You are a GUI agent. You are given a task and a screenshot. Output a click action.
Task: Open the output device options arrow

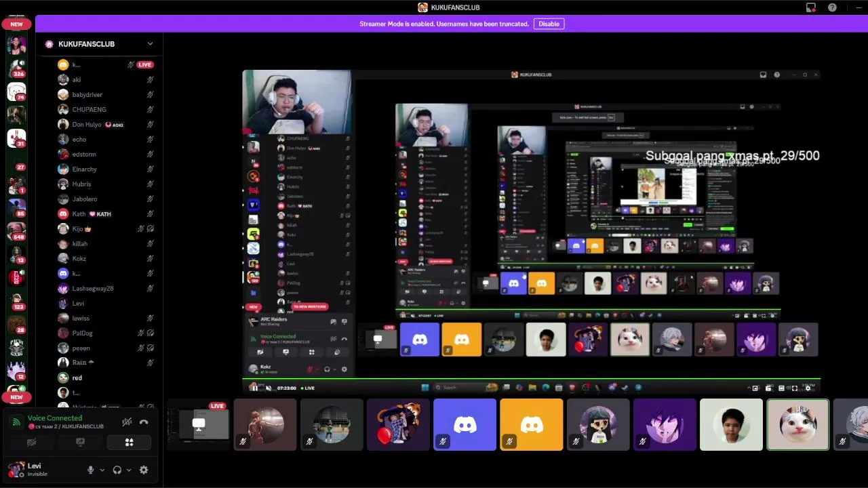[x=129, y=470]
